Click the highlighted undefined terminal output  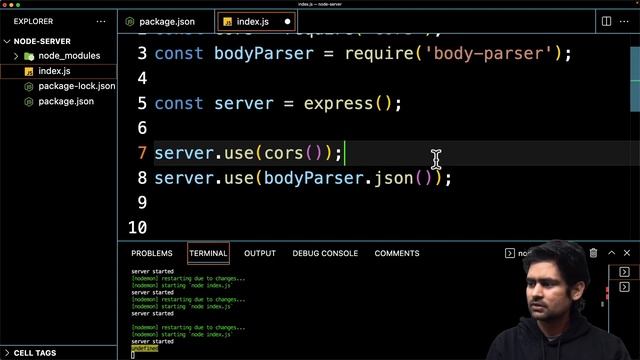(144, 348)
